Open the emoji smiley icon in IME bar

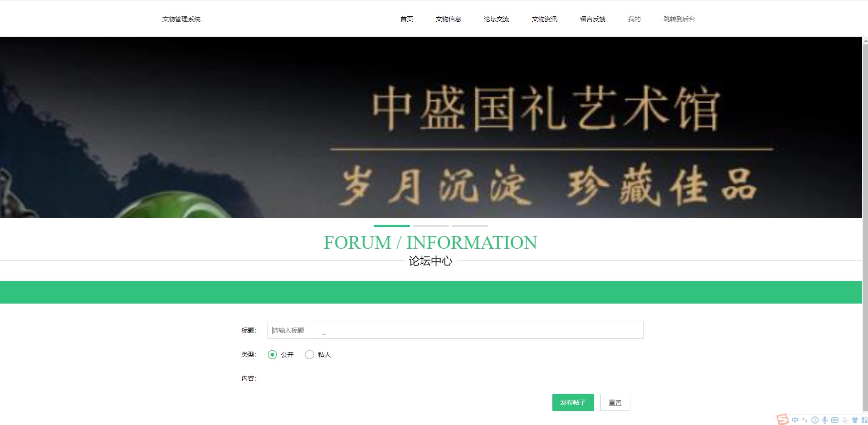pos(815,420)
